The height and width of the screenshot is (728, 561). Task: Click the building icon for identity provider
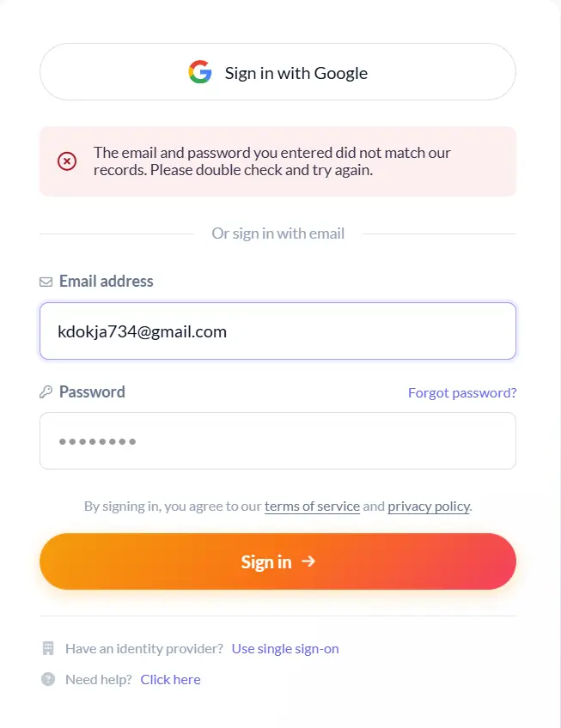tap(48, 648)
